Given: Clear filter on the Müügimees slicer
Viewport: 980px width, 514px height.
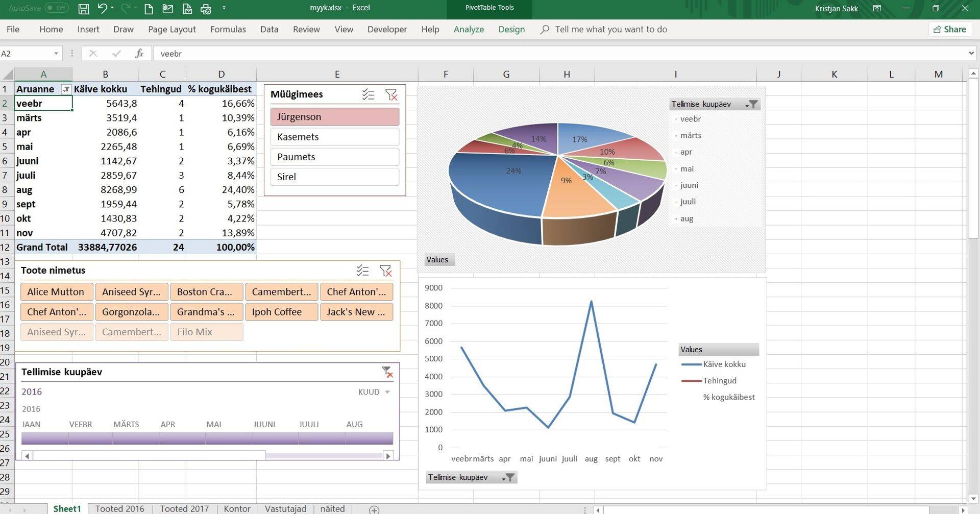Looking at the screenshot, I should (391, 94).
